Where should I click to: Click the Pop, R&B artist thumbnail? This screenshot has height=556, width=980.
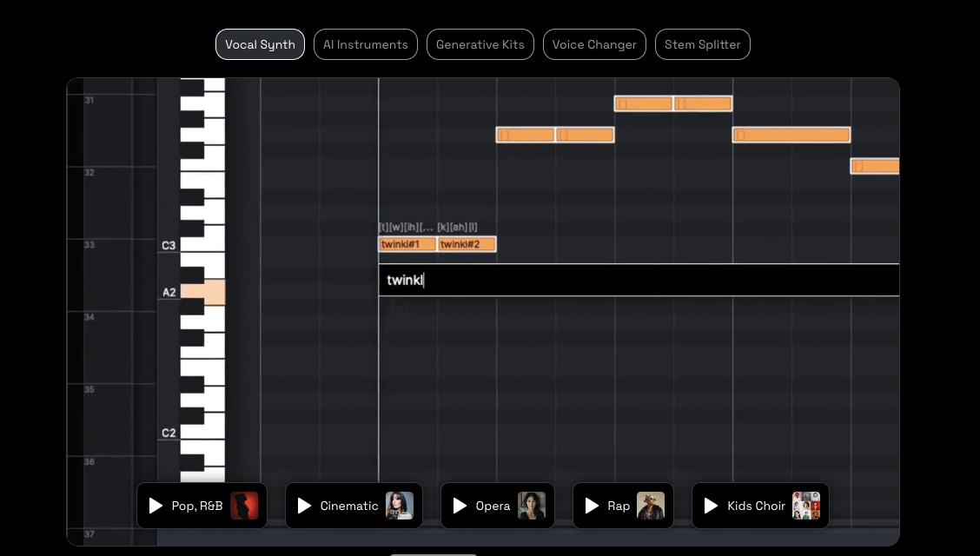244,506
